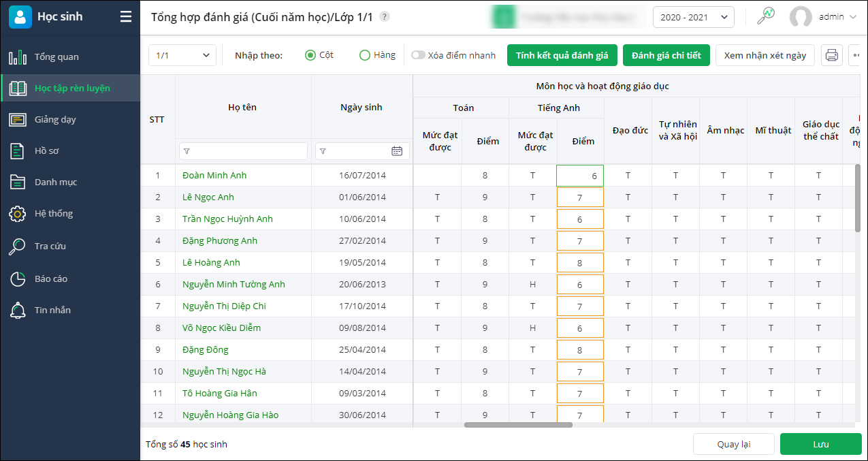Click the horizontal scrollbar under the table
868x461 pixels.
point(517,425)
